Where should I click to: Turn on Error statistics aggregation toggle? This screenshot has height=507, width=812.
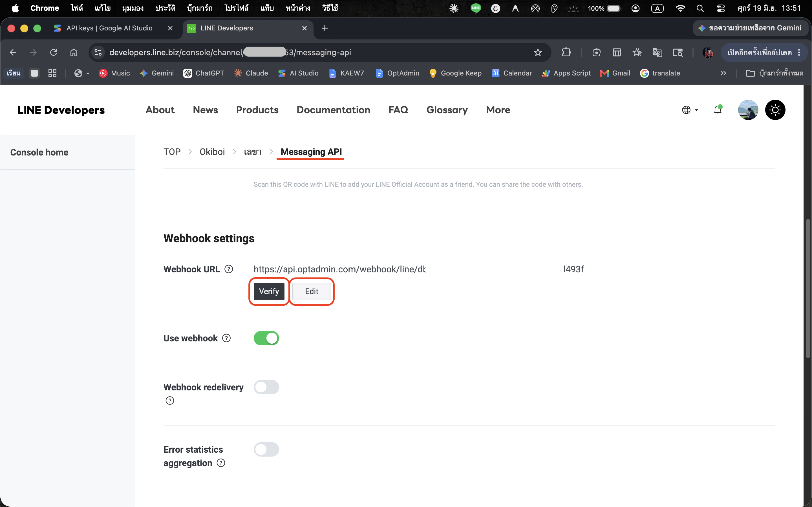pyautogui.click(x=266, y=449)
